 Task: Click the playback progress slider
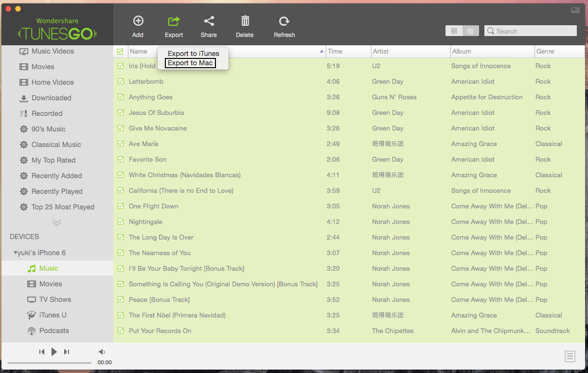(50, 363)
